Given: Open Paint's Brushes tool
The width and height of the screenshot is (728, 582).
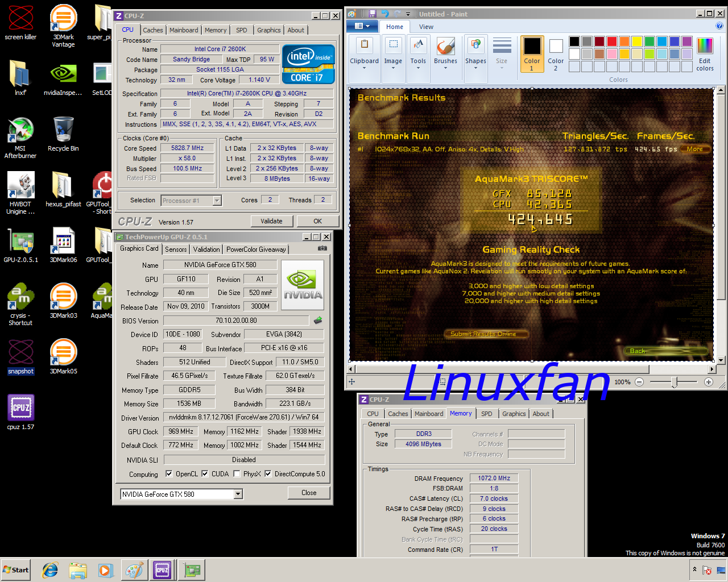Looking at the screenshot, I should coord(445,53).
